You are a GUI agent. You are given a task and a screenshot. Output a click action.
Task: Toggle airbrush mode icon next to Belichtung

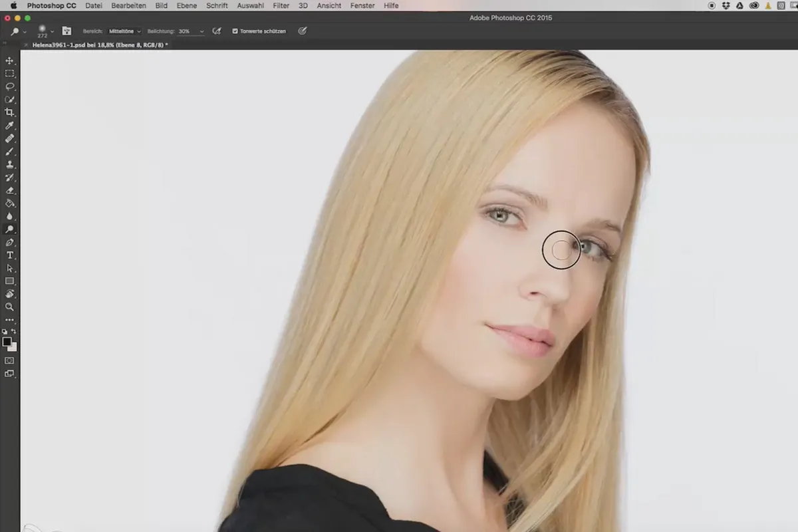pos(216,31)
